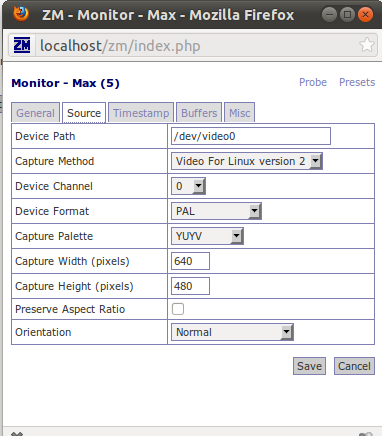Click the Device Format label
Screen dimensions: 382x436
click(52, 211)
